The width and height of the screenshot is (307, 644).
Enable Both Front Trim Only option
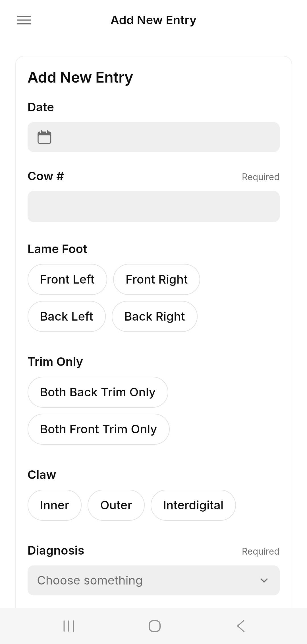coord(98,429)
